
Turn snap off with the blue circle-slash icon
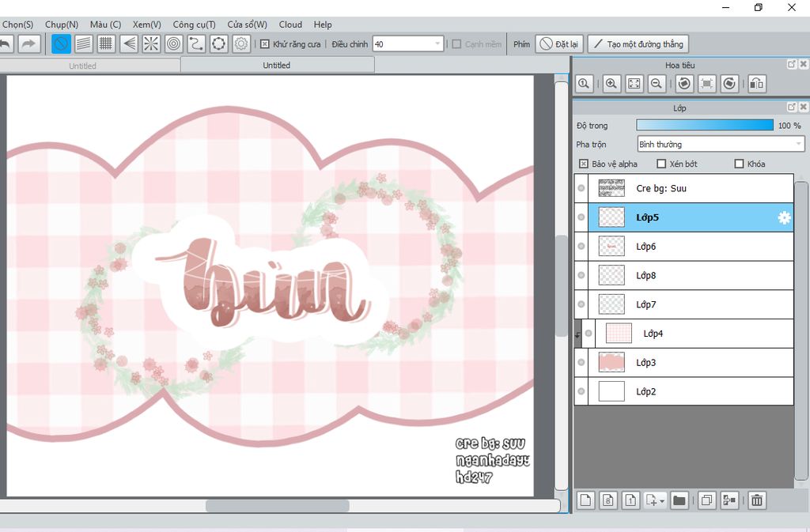click(x=61, y=44)
